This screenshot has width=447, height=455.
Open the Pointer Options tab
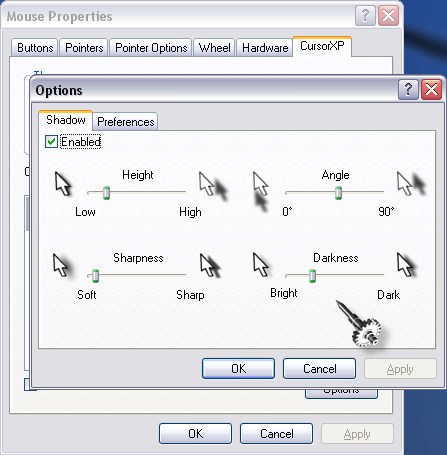151,48
